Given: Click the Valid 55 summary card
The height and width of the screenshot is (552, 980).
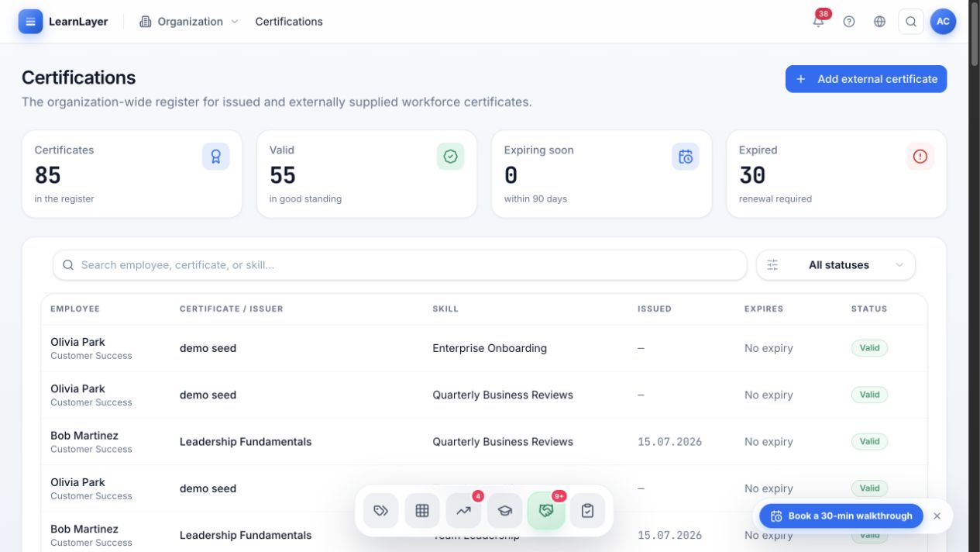Looking at the screenshot, I should 366,174.
